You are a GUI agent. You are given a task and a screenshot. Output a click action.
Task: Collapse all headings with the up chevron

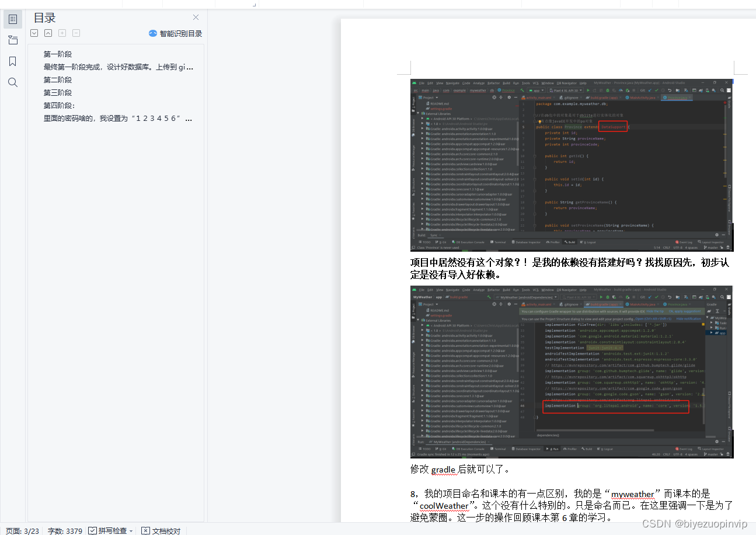click(x=48, y=33)
